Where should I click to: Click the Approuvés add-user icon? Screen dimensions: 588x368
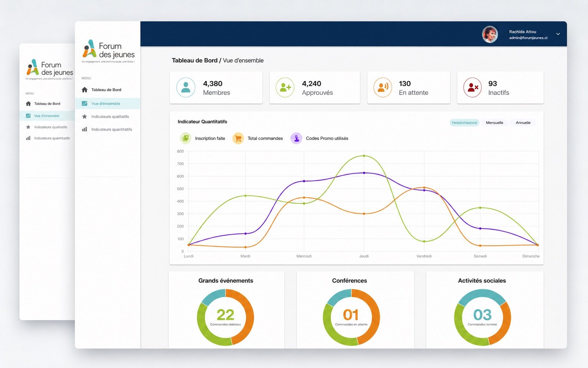[285, 88]
